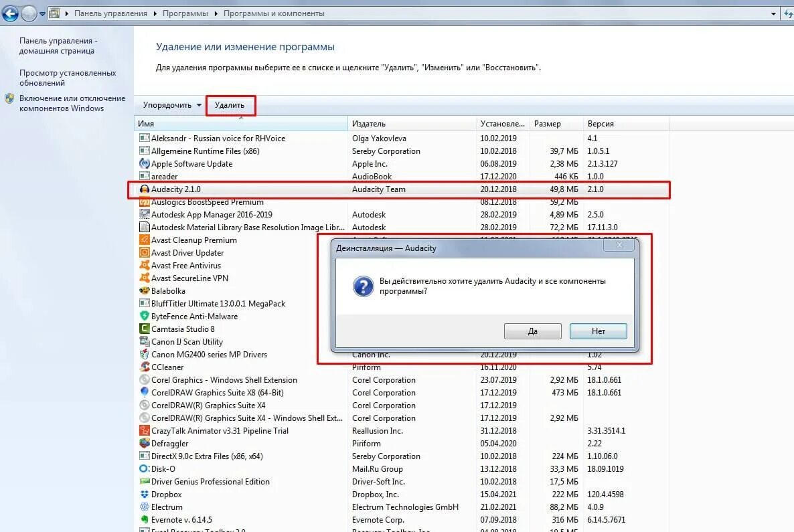794x532 pixels.
Task: Click the Olga Yakovleva publisher cell
Action: (x=379, y=139)
